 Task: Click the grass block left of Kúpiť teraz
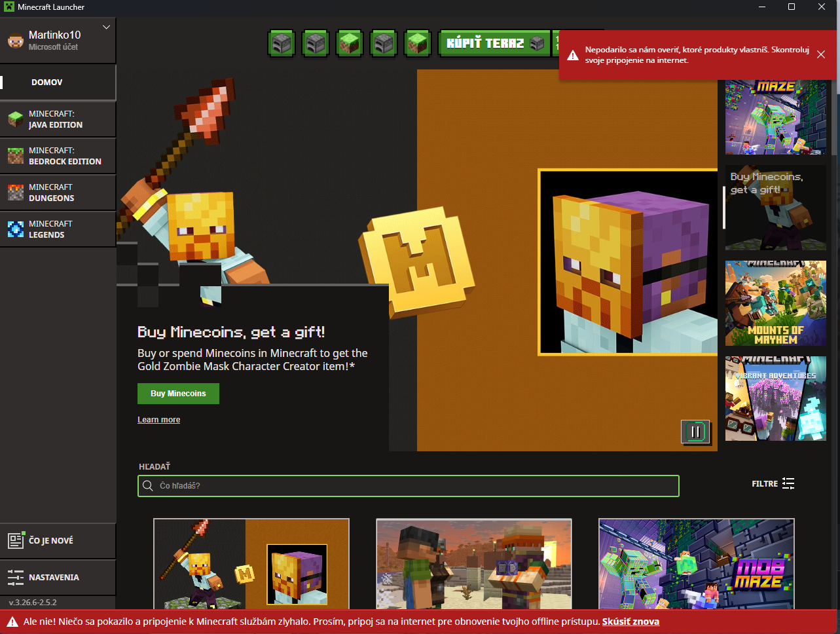pos(418,44)
